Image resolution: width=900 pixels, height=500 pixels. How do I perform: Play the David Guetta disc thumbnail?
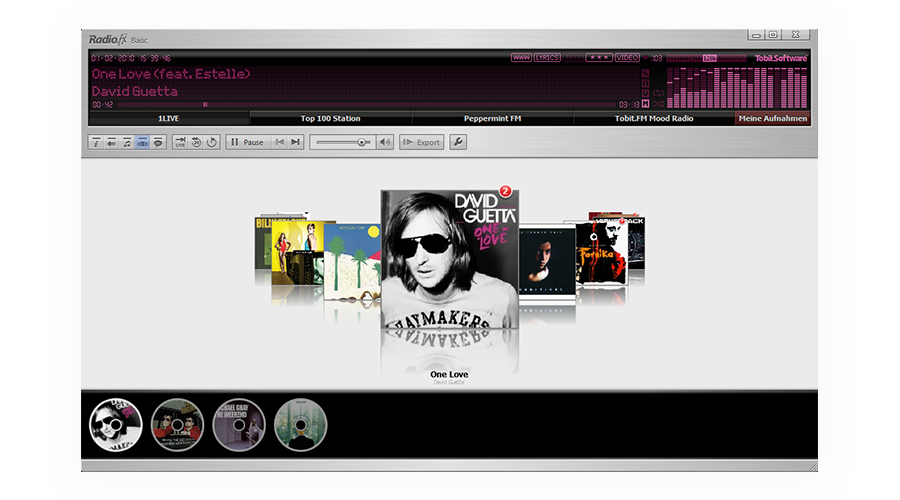coord(116,425)
